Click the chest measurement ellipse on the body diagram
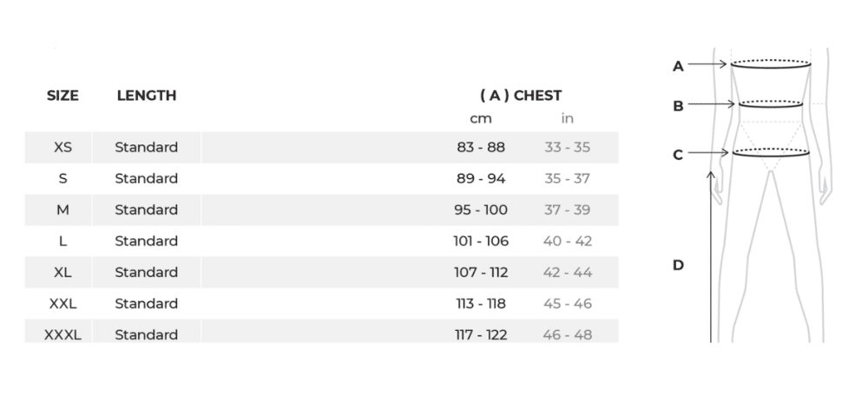868x417 pixels. click(771, 63)
